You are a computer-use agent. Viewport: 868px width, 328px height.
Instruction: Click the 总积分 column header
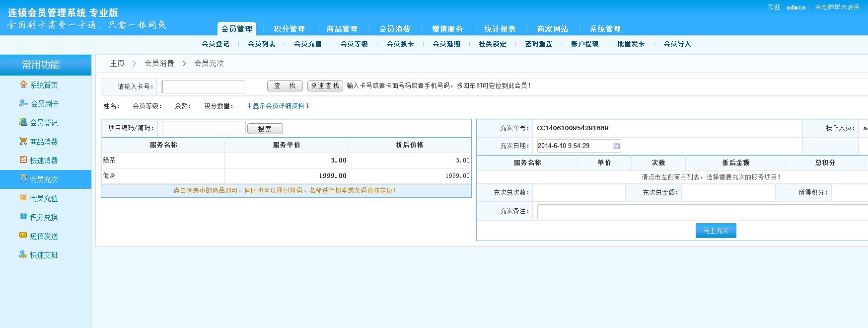pos(825,163)
